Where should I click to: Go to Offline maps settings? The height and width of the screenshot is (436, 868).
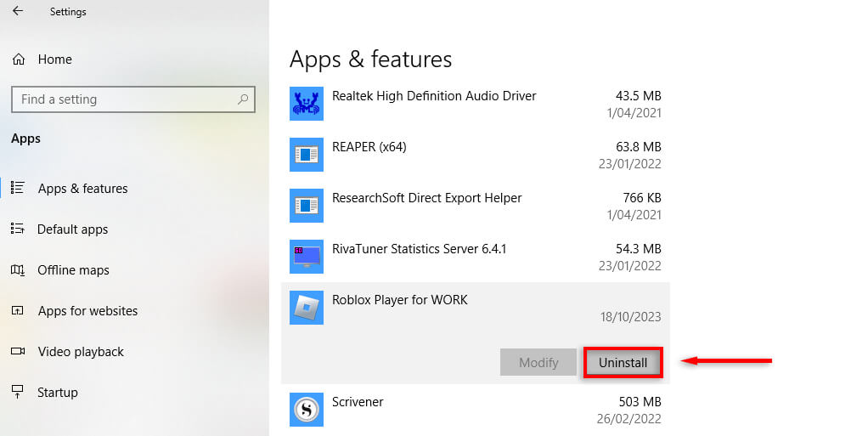pyautogui.click(x=73, y=270)
